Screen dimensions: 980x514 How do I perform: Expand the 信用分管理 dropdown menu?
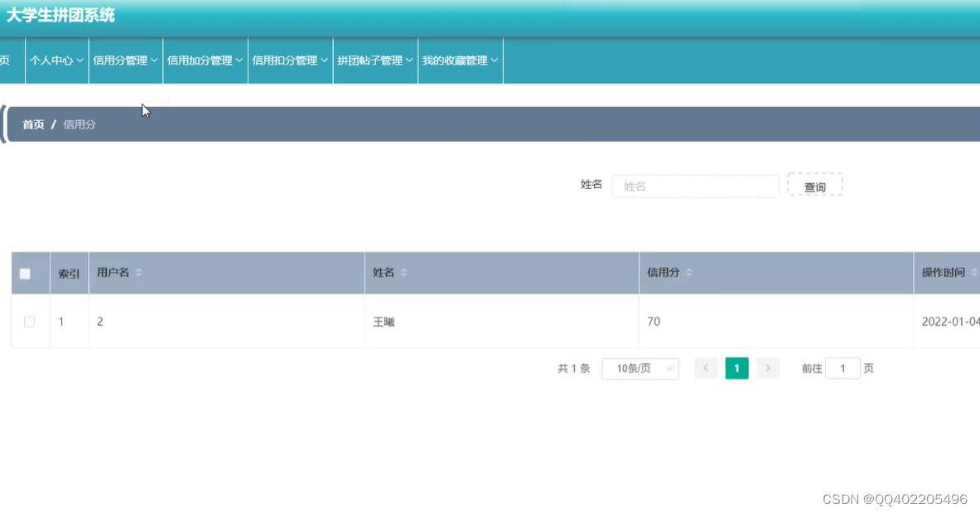tap(125, 60)
